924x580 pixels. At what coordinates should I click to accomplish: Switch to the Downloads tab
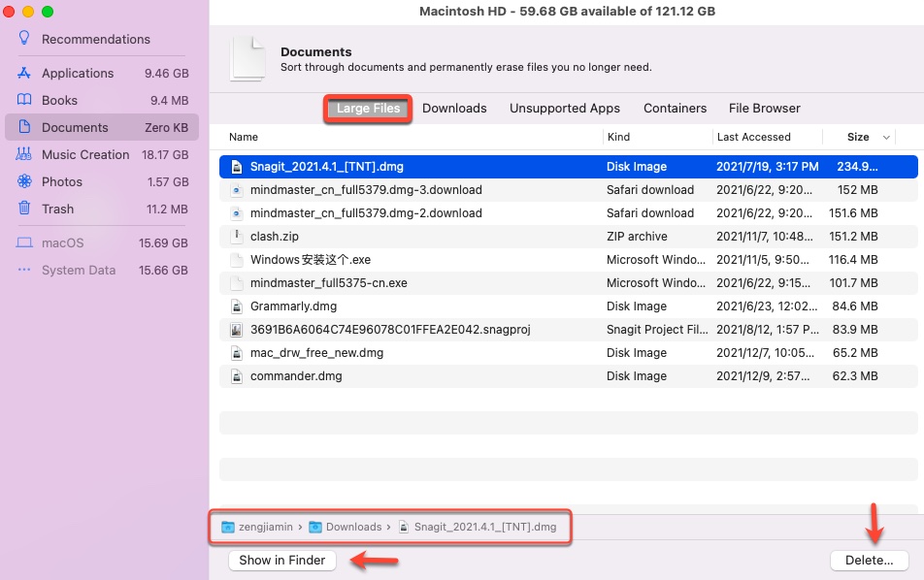tap(454, 108)
